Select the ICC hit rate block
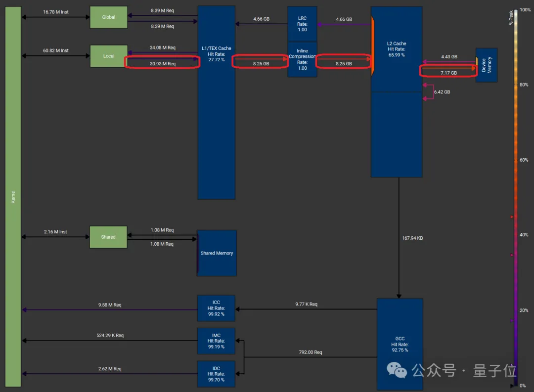 216,308
